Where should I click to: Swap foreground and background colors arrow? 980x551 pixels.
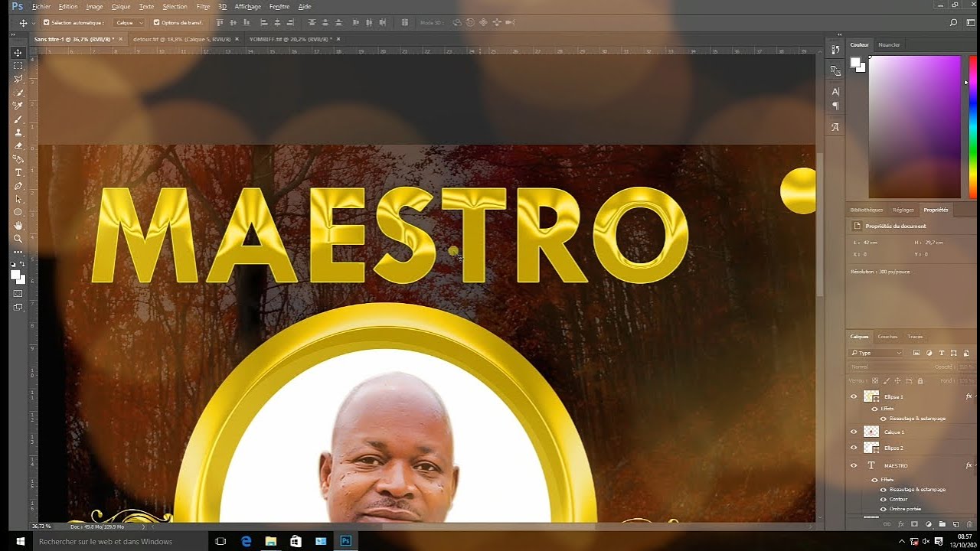[23, 264]
